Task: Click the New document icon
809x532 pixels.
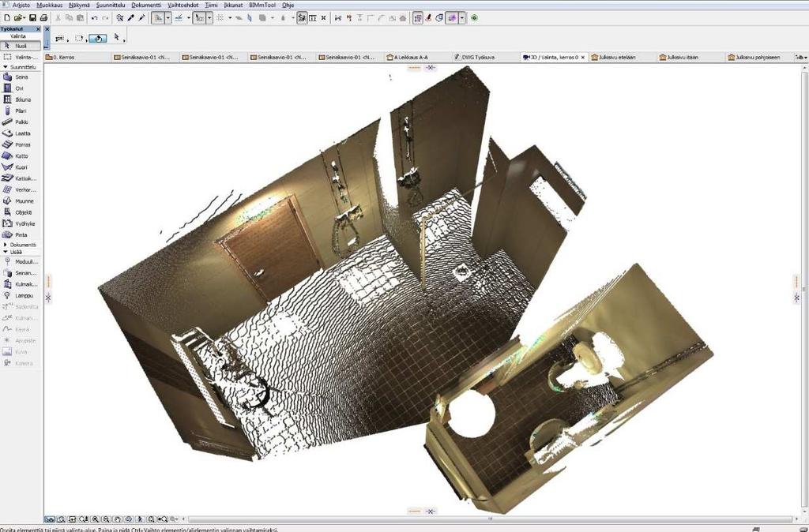Action: point(6,18)
